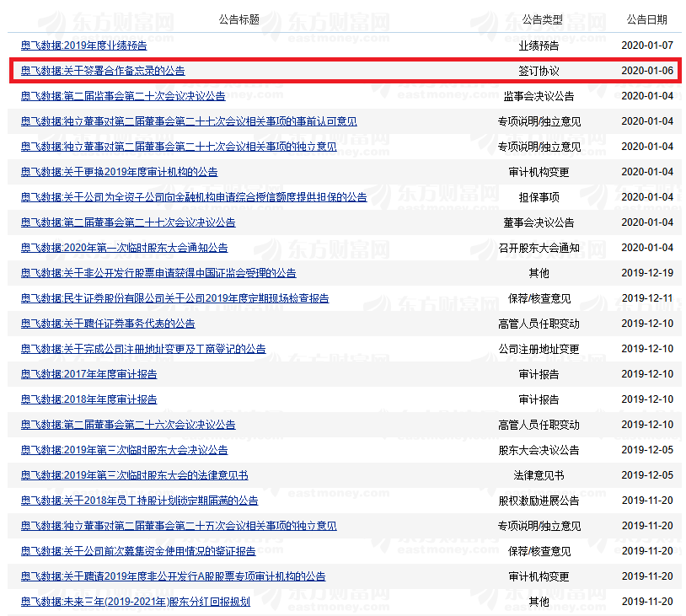Open 关于更换2019年度审计机构的公告 link
The image size is (686, 616).
click(x=120, y=172)
